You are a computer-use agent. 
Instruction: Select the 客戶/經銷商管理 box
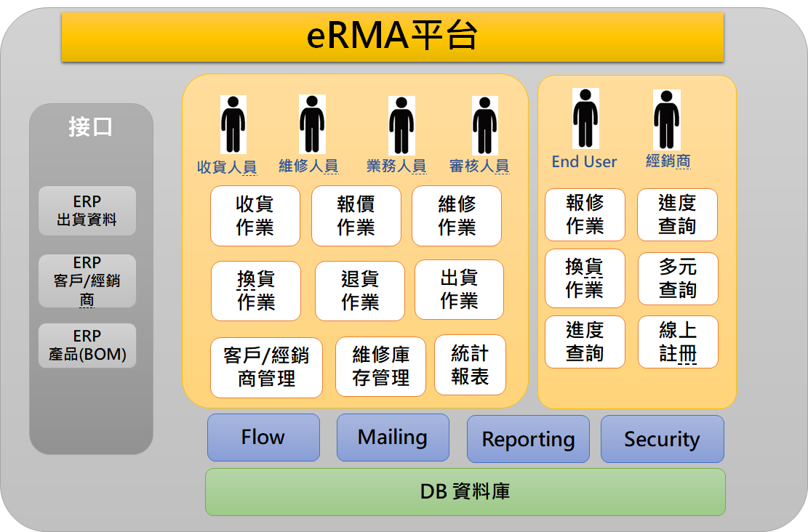(x=266, y=368)
